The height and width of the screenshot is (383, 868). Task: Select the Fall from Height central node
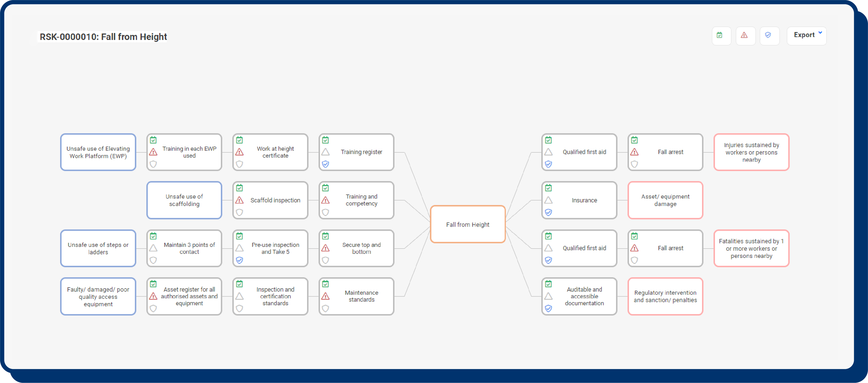468,224
